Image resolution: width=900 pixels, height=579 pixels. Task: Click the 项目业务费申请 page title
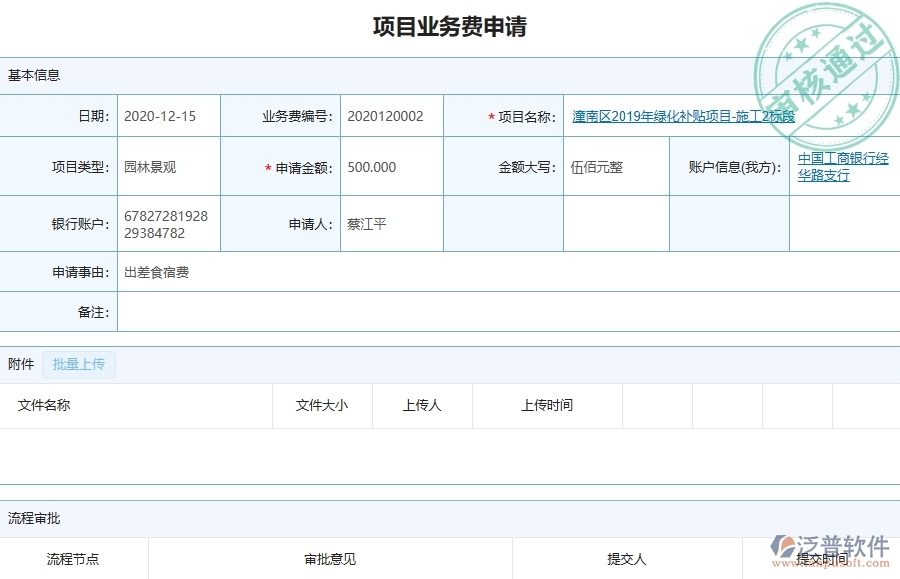[x=450, y=27]
